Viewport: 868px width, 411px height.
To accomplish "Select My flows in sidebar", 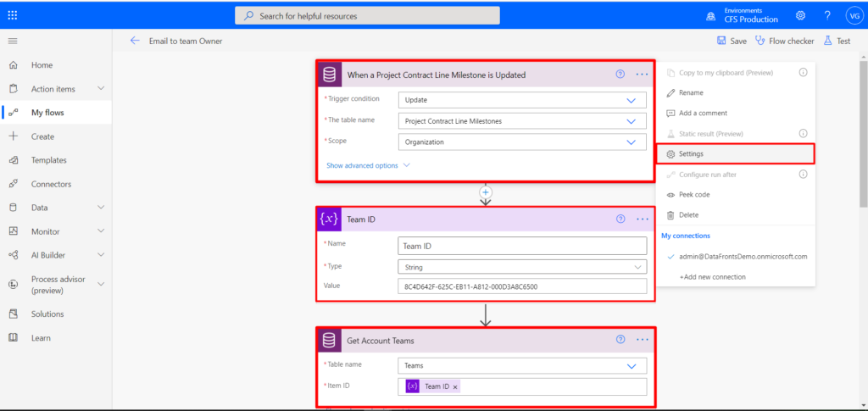I will (x=47, y=113).
